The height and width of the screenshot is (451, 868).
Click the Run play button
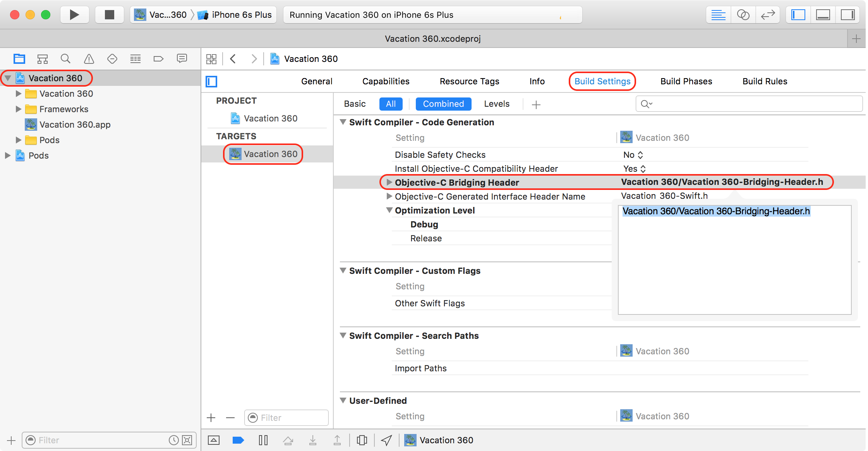pyautogui.click(x=74, y=15)
